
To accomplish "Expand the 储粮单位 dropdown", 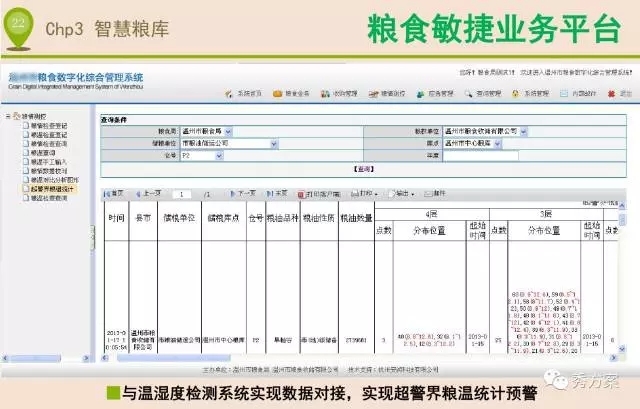I will (274, 144).
